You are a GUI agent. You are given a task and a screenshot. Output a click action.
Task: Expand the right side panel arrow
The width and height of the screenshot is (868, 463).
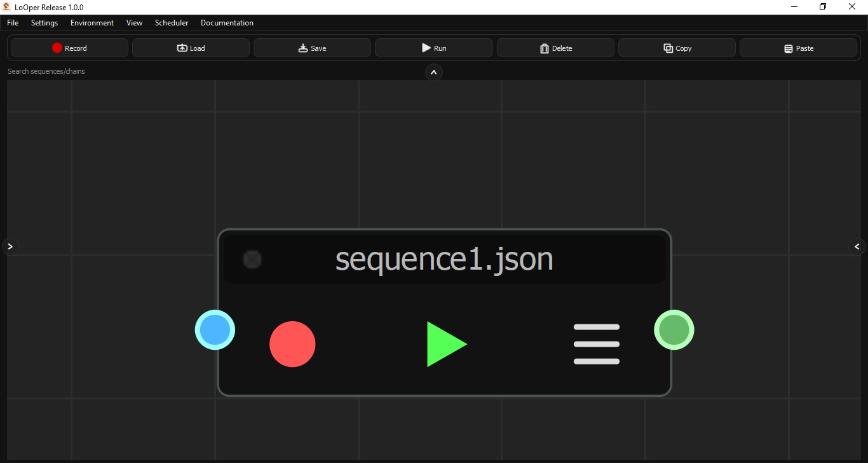[857, 246]
